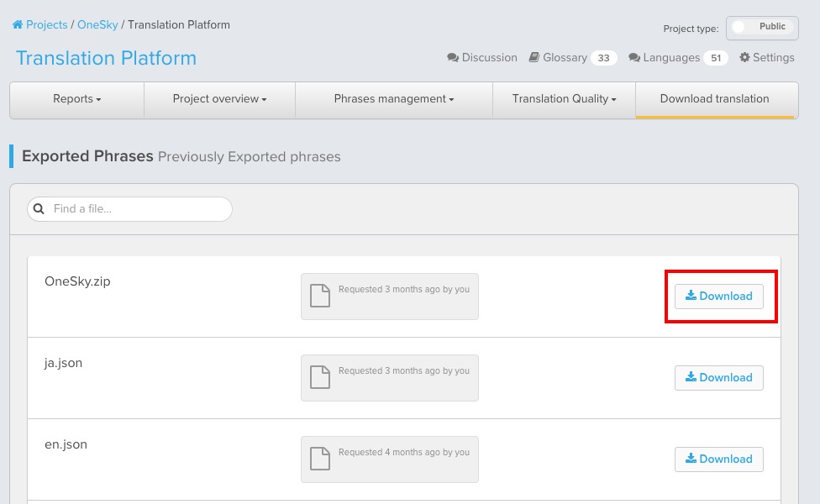
Task: Open project Settings
Action: [767, 57]
